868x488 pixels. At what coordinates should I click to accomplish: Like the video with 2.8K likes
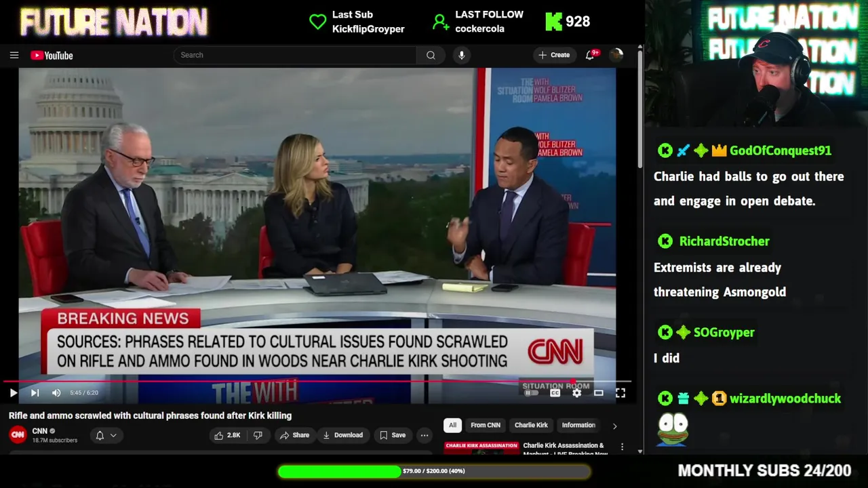tap(228, 435)
